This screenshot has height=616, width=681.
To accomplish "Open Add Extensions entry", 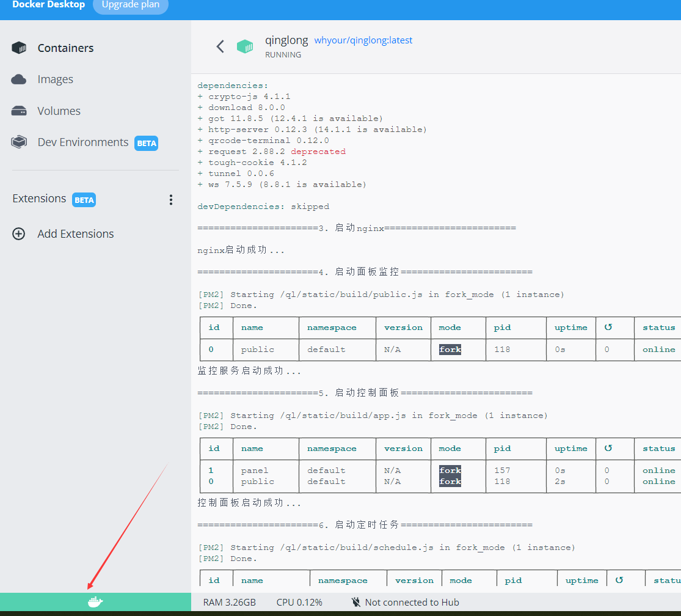I will [76, 233].
